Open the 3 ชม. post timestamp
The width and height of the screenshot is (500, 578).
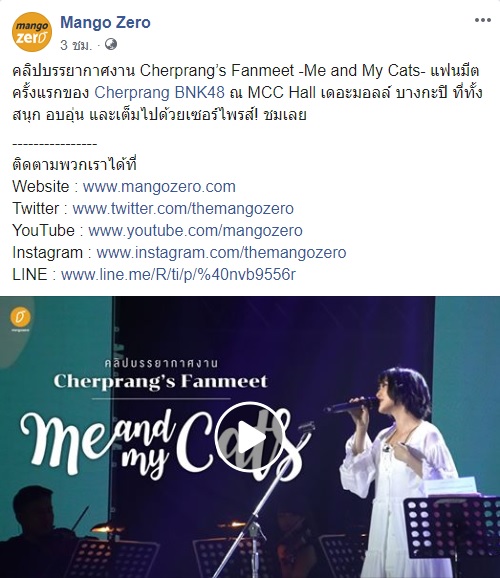coord(76,45)
